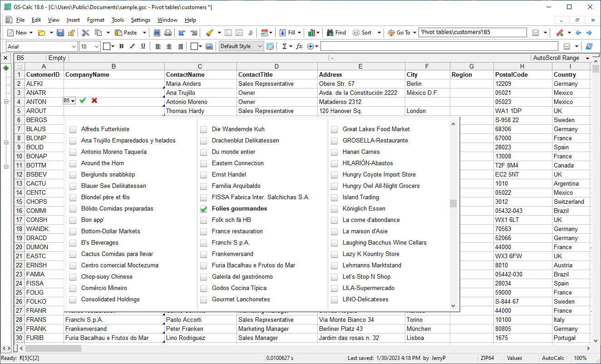
Task: Click the style editor icon next to Default Style
Action: [x=270, y=46]
